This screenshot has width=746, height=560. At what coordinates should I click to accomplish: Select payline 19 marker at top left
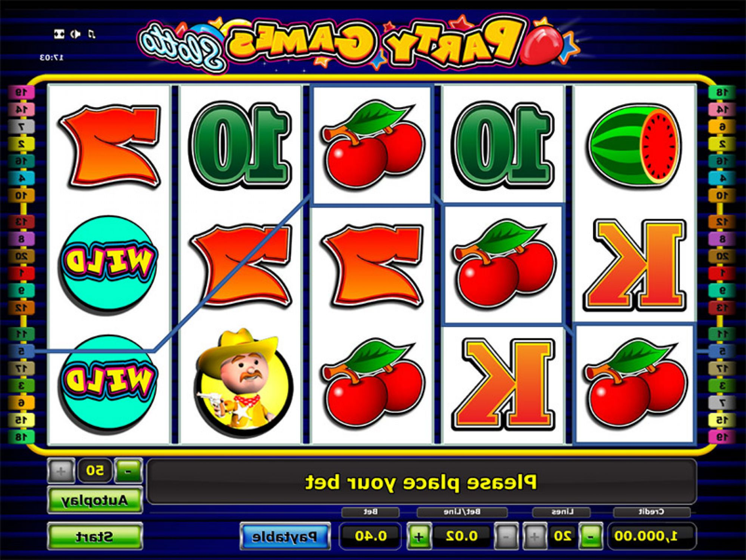[x=22, y=92]
